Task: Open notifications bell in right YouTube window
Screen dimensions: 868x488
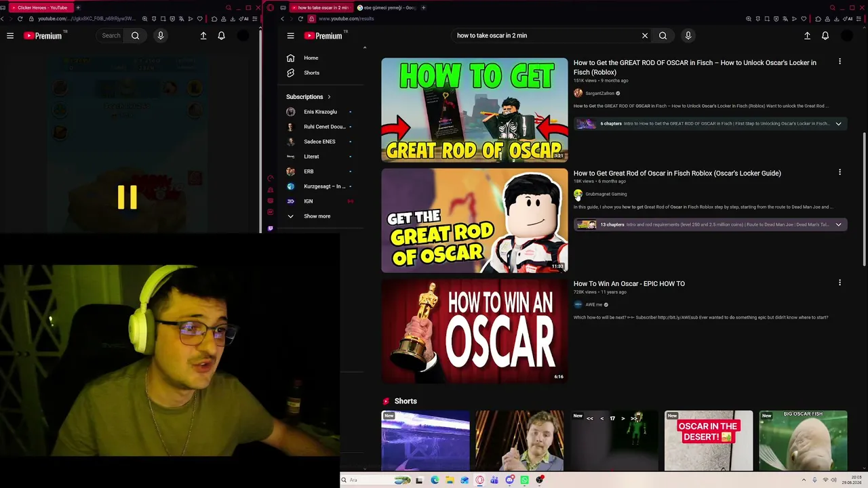Action: [x=825, y=35]
